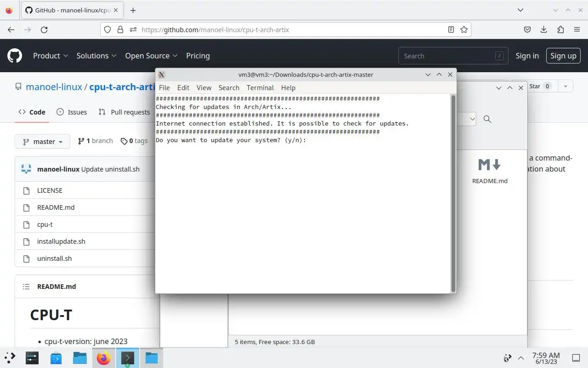Expand the Solutions menu on GitHub
Viewport: 588px width, 368px height.
coord(96,56)
